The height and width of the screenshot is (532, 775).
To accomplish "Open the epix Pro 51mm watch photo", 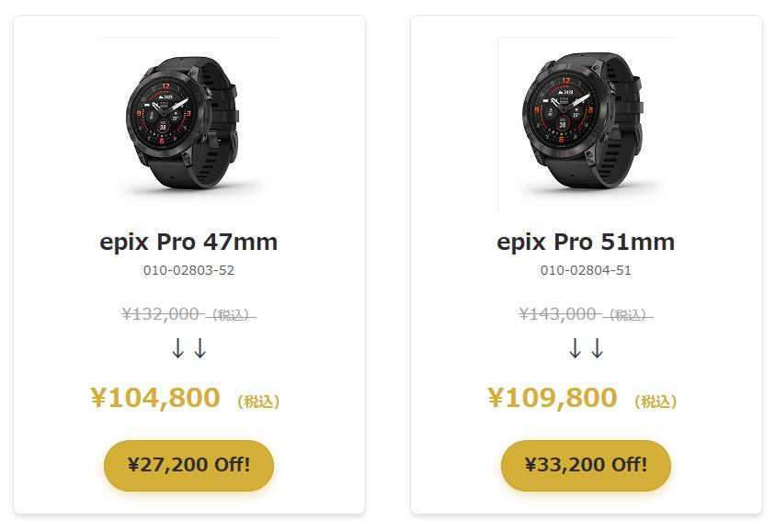I will click(586, 124).
